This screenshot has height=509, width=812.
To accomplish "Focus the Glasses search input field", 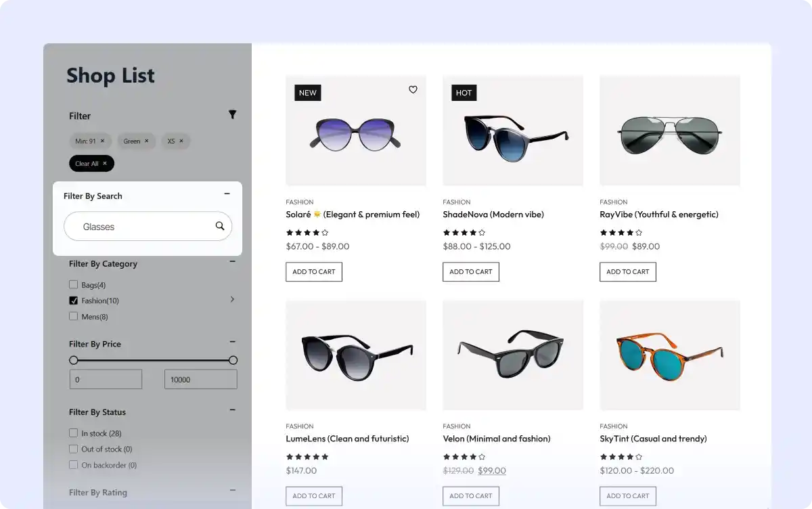I will [139, 227].
